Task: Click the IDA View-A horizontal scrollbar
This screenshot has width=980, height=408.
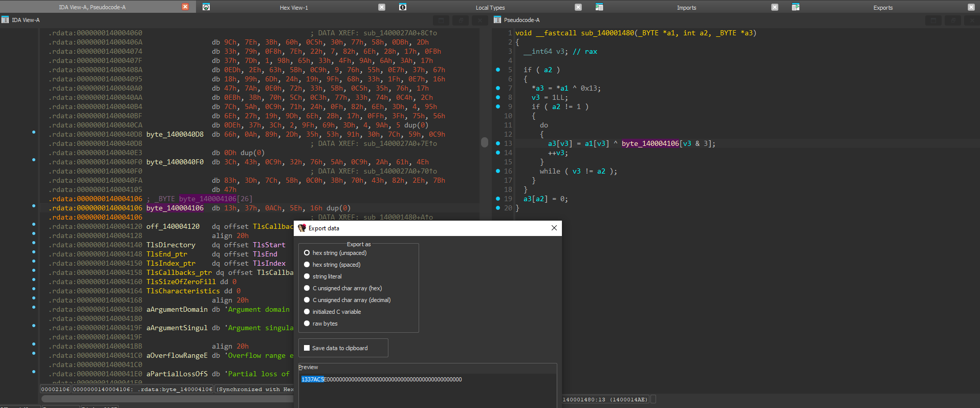Action: coord(168,399)
